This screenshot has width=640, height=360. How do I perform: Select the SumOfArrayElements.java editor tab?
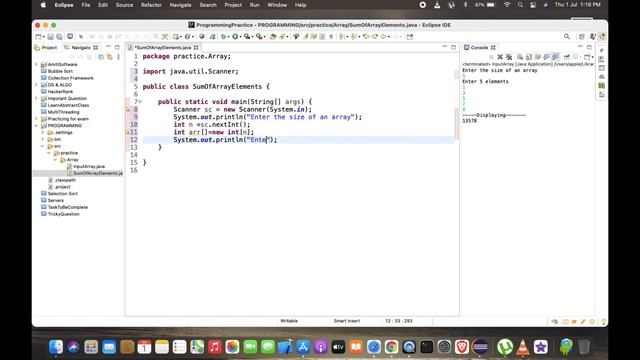(x=162, y=47)
